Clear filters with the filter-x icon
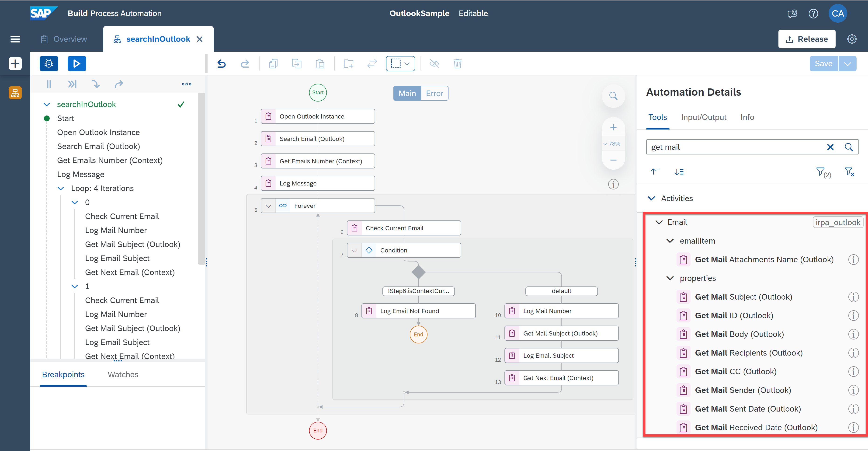 849,172
